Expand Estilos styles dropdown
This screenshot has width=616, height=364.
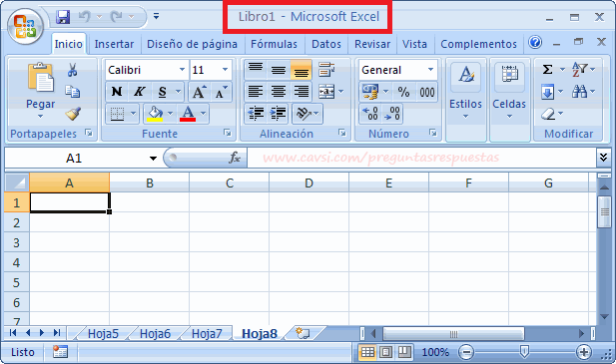tap(465, 117)
